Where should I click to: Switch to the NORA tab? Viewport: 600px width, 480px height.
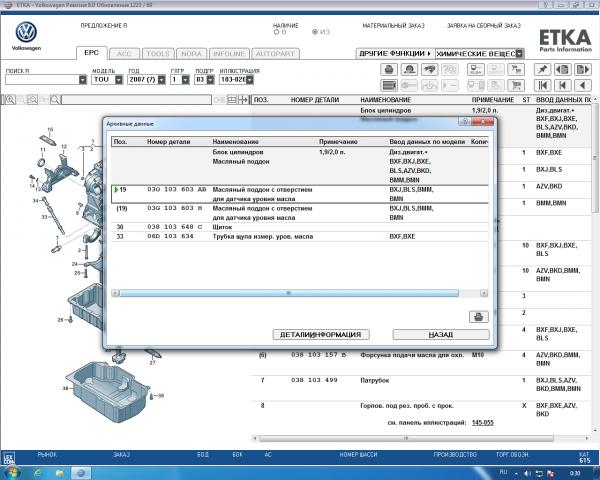tap(191, 54)
